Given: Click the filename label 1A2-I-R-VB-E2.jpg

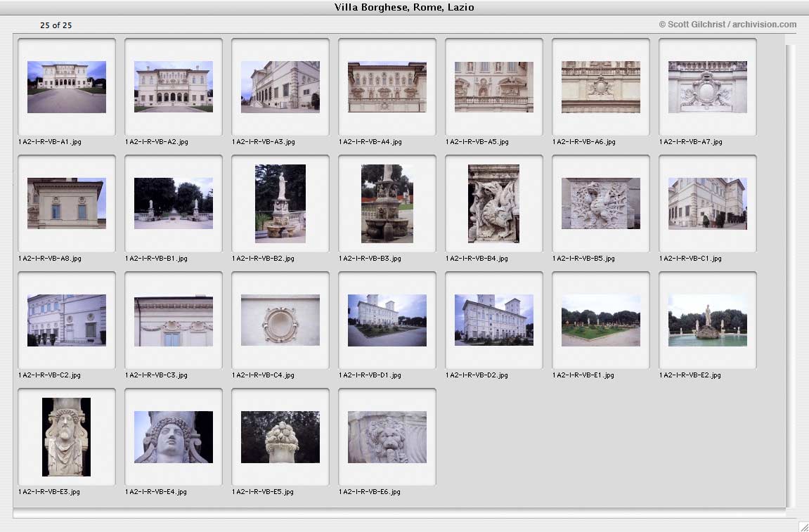Looking at the screenshot, I should (x=690, y=375).
